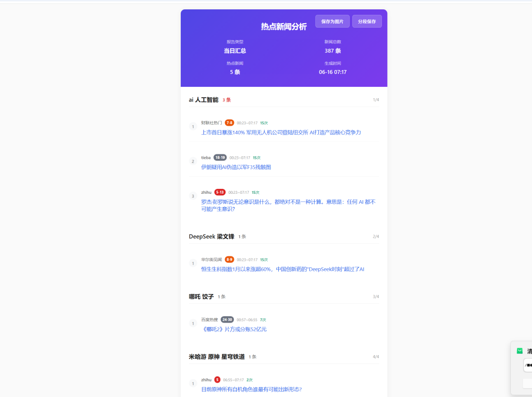532x397 pixels.
Task: Click the numbered circle "1" before the drone news
Action: (x=193, y=127)
